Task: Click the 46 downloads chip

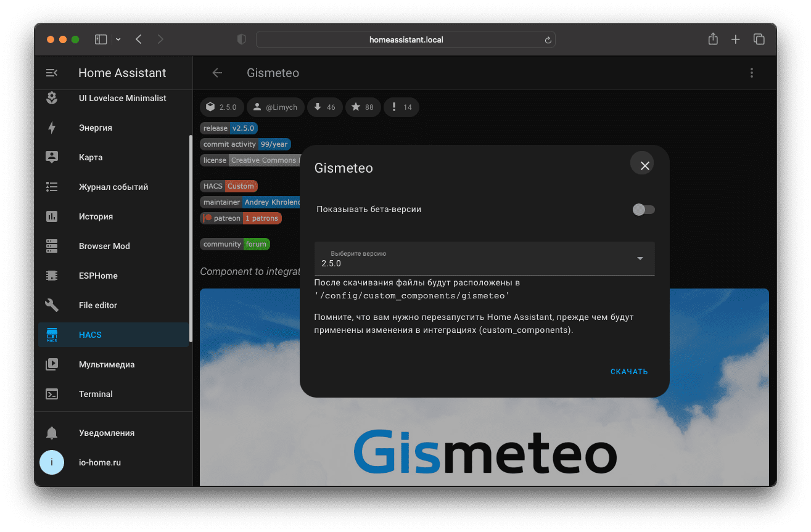Action: coord(325,107)
